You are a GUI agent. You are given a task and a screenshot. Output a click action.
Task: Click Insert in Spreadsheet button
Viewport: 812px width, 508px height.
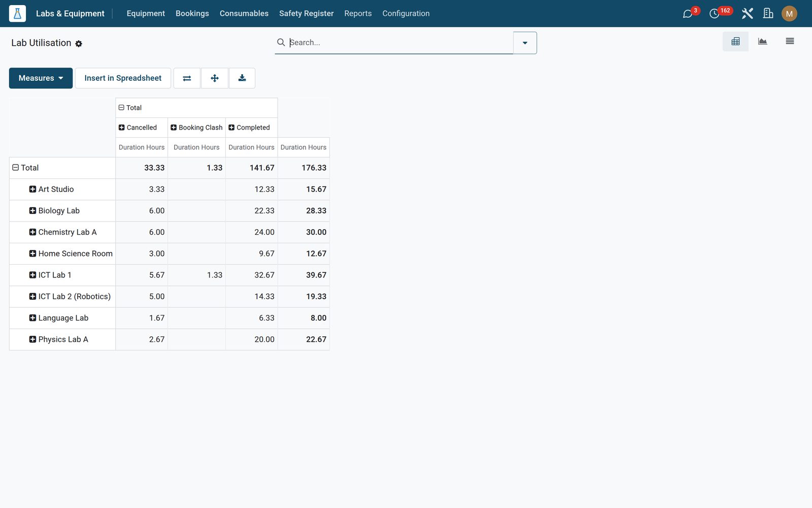(123, 78)
